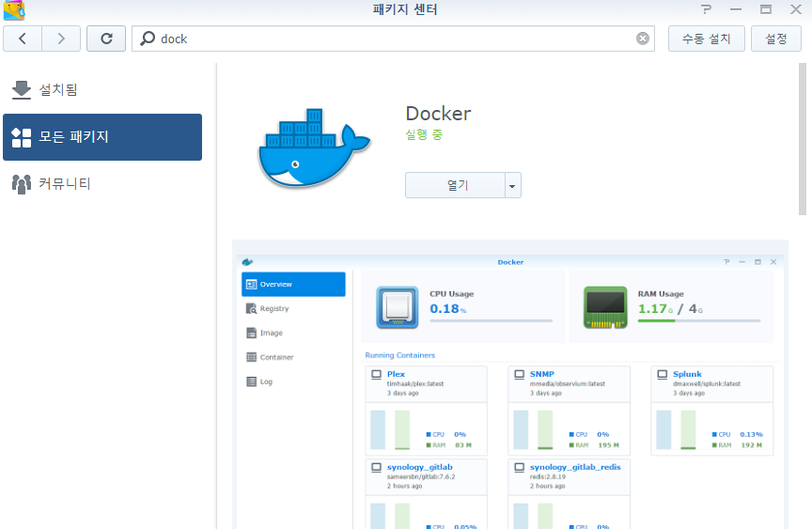The image size is (812, 529).
Task: Open the Docker overview screenshot thumbnail
Action: pyautogui.click(x=510, y=384)
